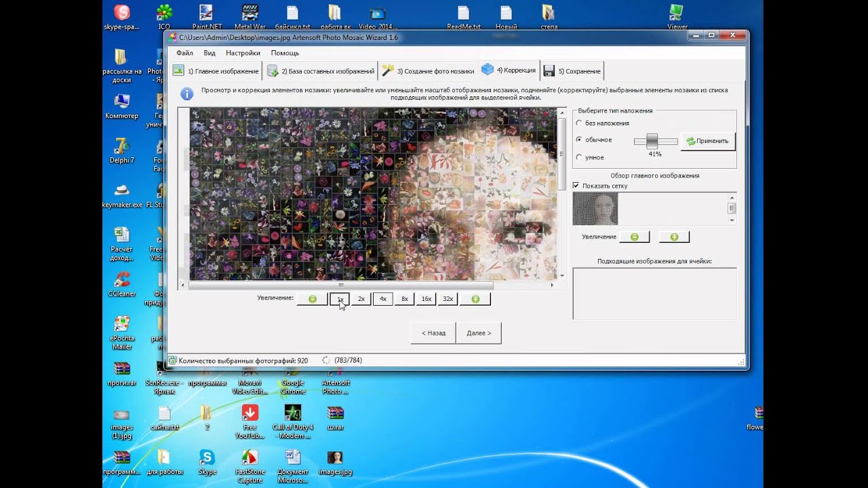868x488 pixels.
Task: Click the overview list scroll-down arrow
Action: tap(732, 220)
